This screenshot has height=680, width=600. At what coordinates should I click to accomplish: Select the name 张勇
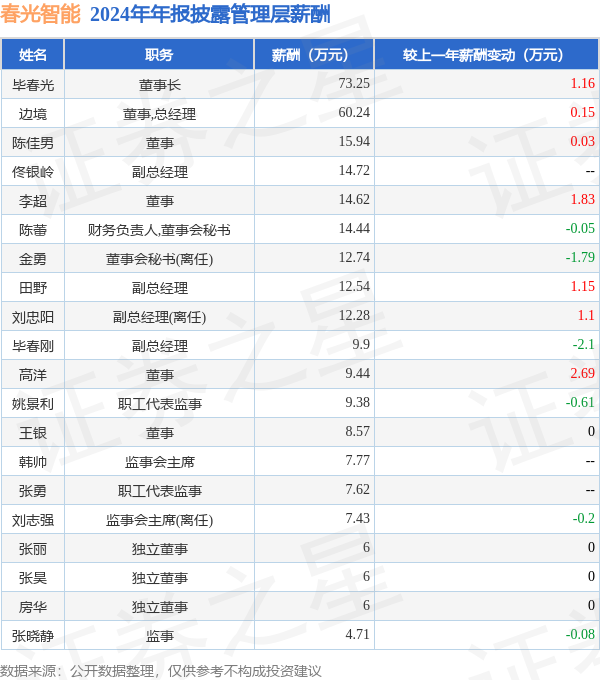coord(33,492)
